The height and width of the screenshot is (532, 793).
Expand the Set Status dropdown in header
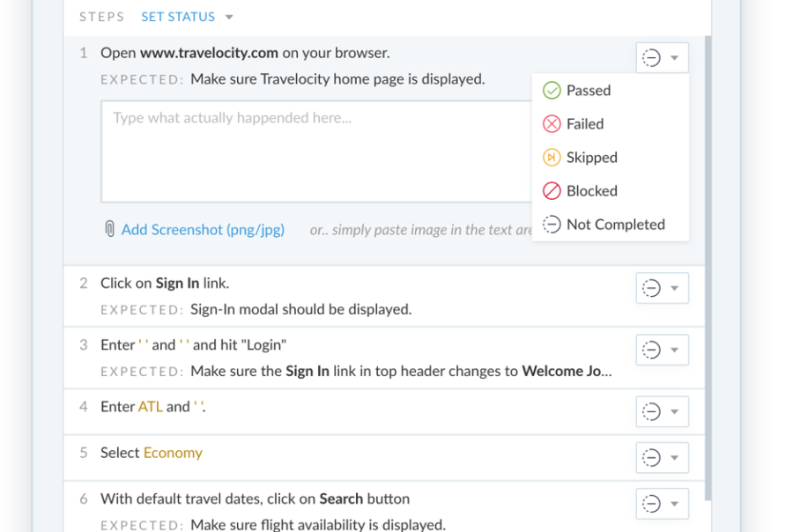229,18
